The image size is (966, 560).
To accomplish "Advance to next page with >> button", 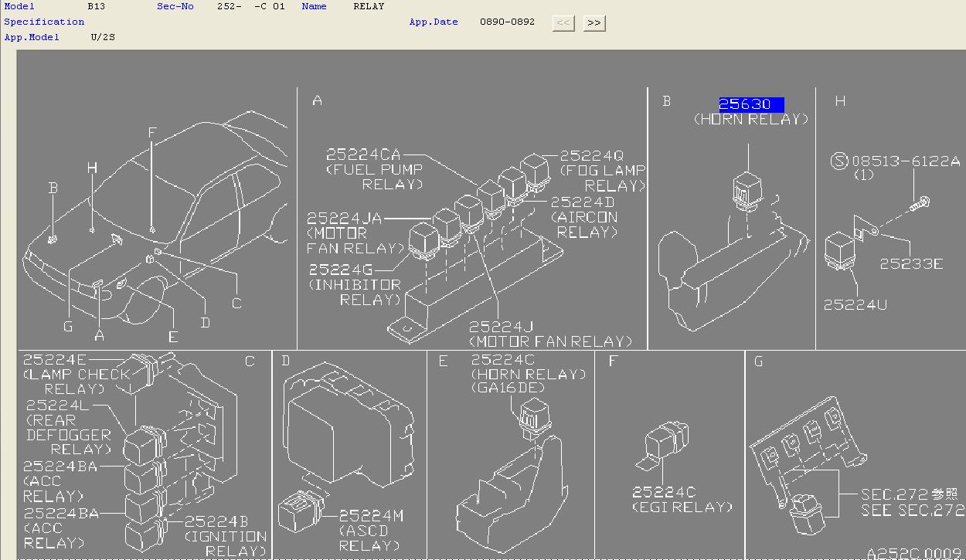I will click(x=594, y=23).
